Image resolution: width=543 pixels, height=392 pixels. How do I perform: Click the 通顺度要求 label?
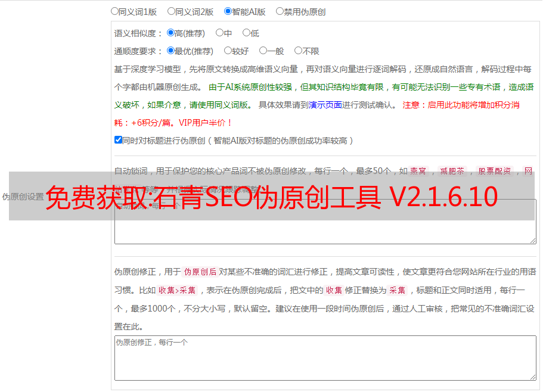pos(138,51)
